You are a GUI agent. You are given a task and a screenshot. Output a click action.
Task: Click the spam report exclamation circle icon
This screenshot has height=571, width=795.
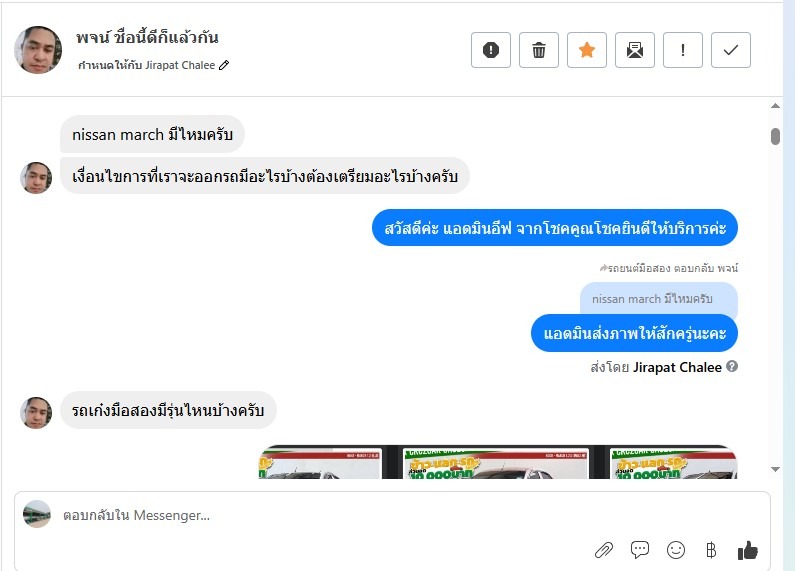[x=490, y=50]
